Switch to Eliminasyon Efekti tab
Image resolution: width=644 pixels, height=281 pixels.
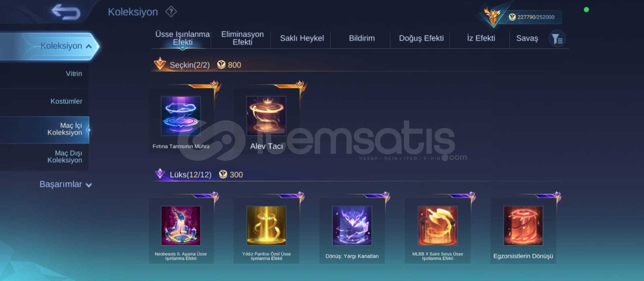pyautogui.click(x=242, y=38)
